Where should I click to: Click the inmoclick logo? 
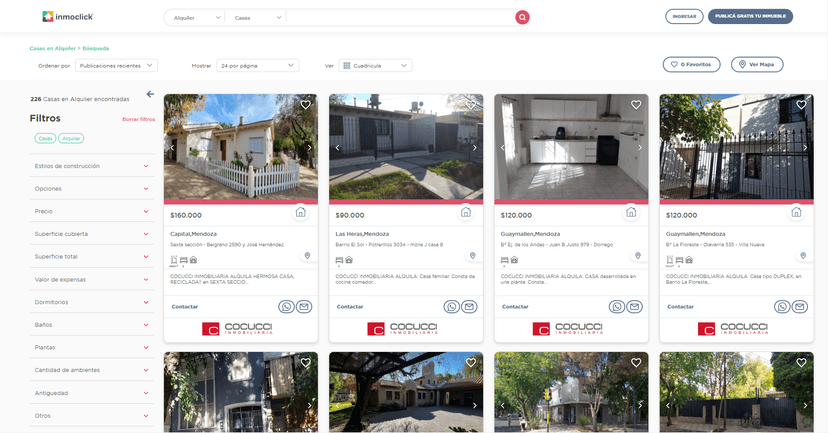click(x=70, y=17)
